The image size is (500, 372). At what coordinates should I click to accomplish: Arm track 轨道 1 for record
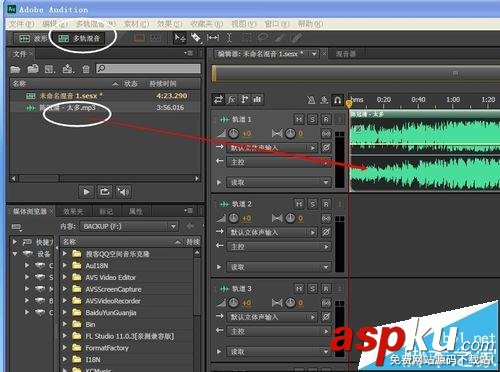(x=326, y=119)
